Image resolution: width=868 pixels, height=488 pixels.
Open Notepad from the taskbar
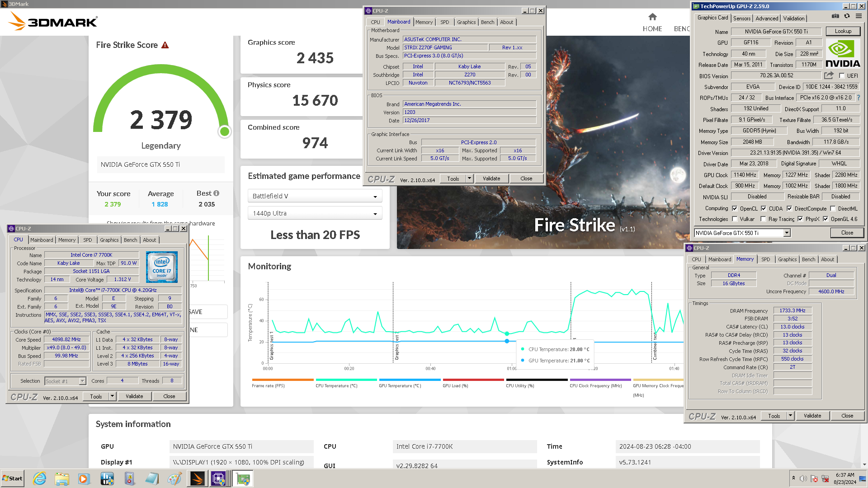coord(152,479)
